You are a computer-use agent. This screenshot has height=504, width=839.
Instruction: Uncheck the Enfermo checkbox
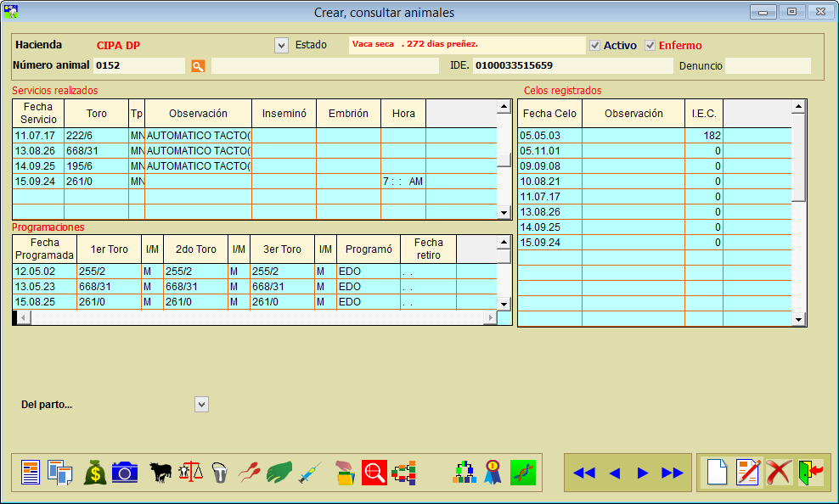click(x=650, y=45)
